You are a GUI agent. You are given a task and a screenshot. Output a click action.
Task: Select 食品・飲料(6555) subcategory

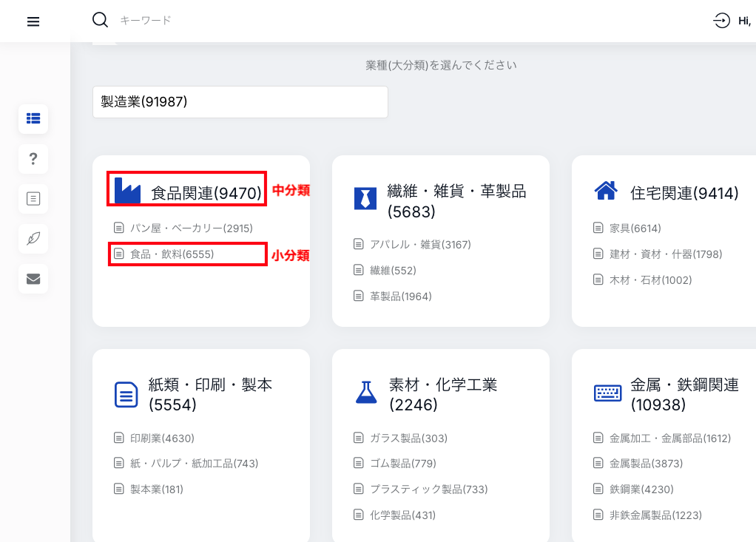click(x=172, y=254)
